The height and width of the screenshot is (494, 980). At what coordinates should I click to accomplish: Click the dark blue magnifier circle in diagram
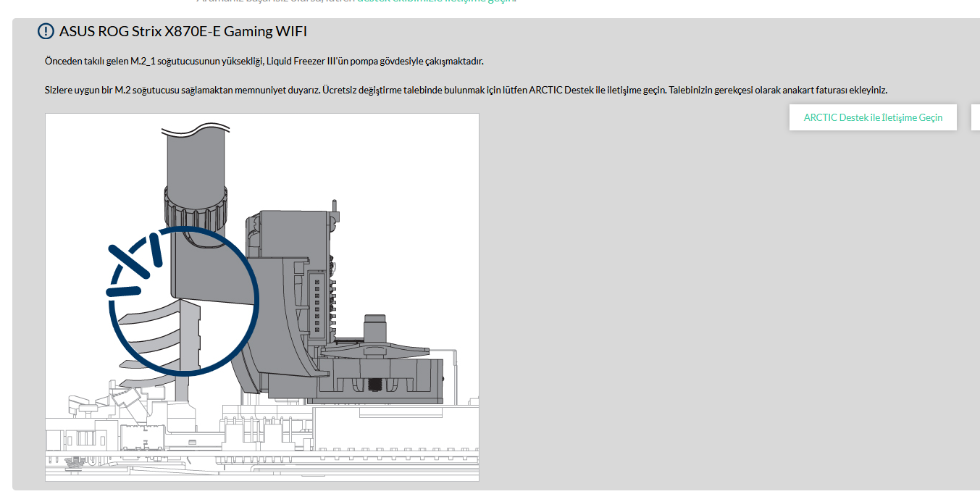pyautogui.click(x=184, y=301)
